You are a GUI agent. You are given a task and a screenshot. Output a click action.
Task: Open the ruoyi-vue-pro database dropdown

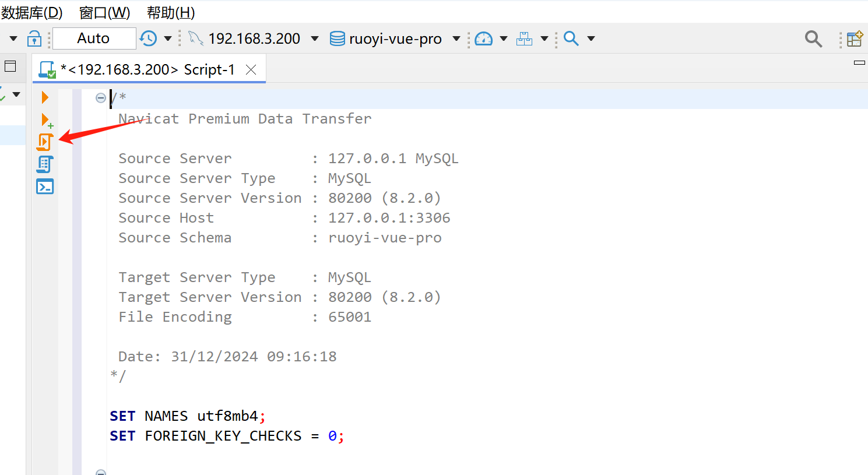456,38
